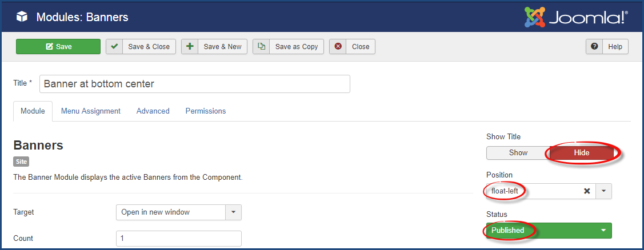This screenshot has width=644, height=250.
Task: Click the red X icon on Close
Action: tap(338, 46)
